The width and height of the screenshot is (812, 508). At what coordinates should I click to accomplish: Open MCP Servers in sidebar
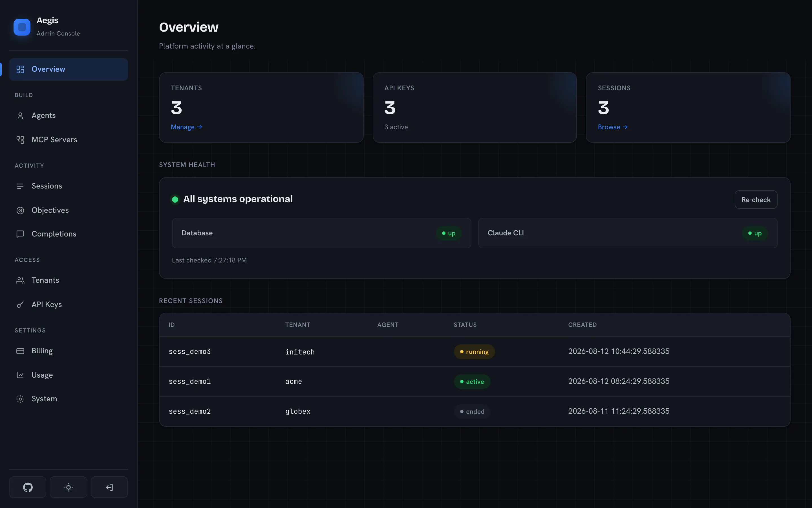coord(69,140)
